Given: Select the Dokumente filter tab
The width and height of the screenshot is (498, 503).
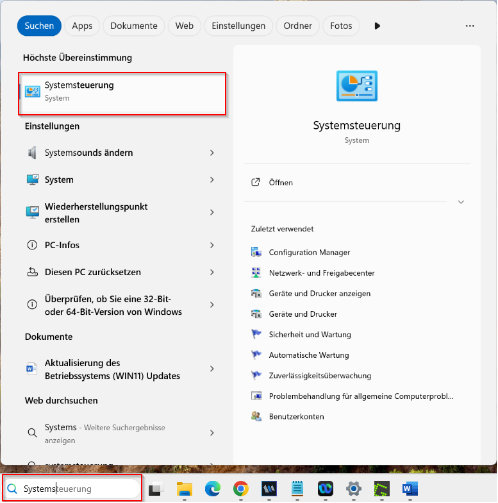Looking at the screenshot, I should click(x=134, y=26).
